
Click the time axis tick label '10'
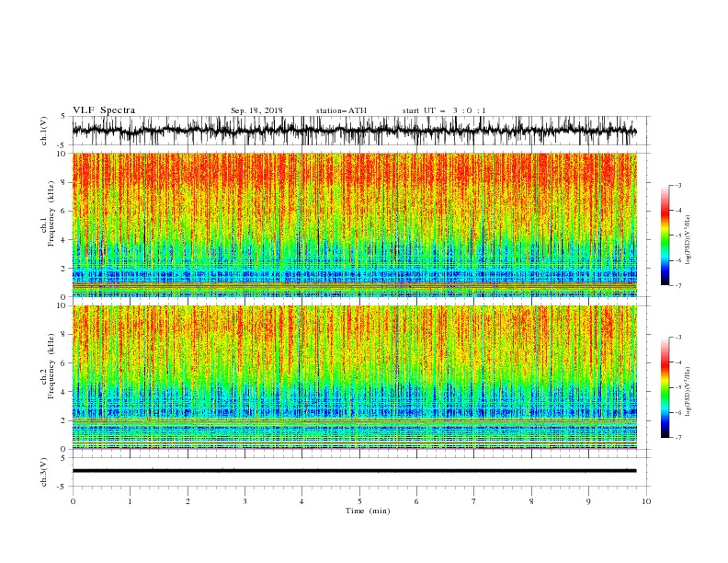click(x=646, y=501)
